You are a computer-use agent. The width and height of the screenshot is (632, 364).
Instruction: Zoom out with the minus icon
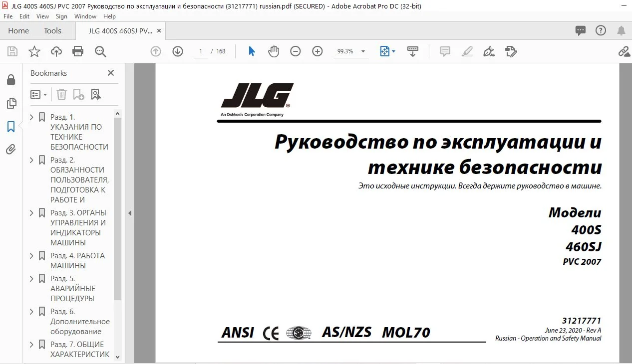(296, 51)
